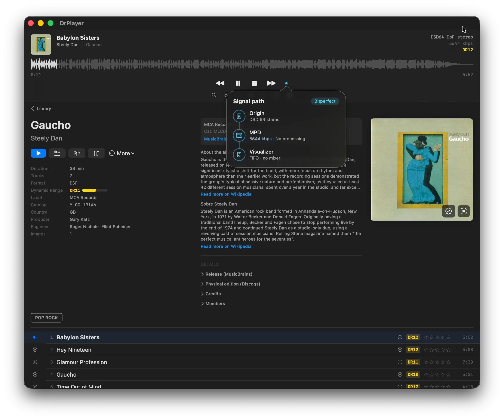
Task: Play Hey Nineteen via its play icon
Action: (x=35, y=350)
